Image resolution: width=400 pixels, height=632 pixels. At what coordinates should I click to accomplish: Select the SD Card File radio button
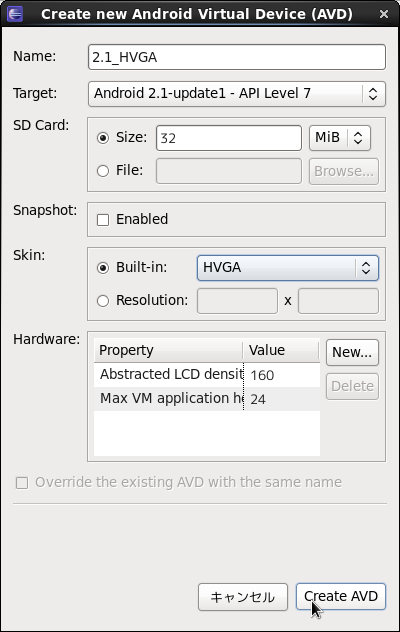point(103,171)
